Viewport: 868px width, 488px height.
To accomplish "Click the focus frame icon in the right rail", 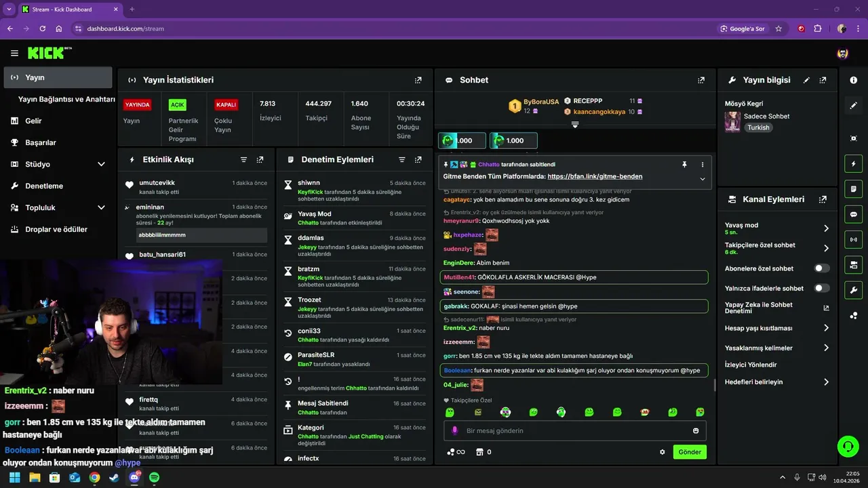I will [853, 138].
